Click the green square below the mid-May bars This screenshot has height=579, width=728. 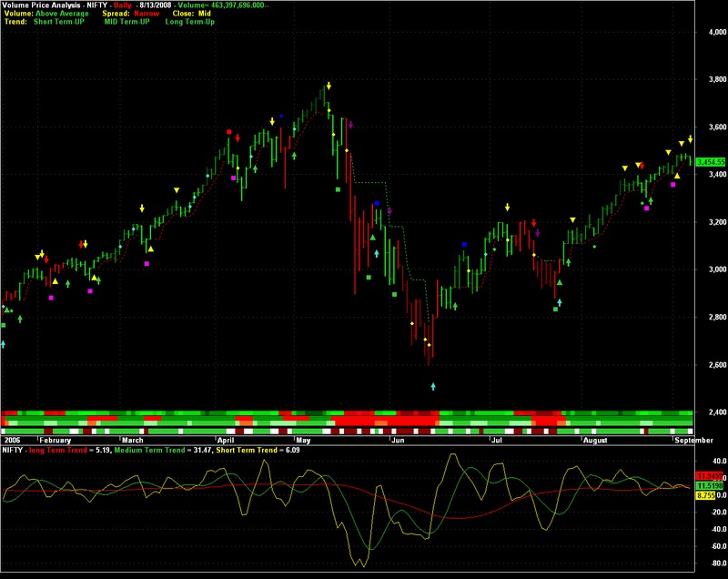(x=338, y=189)
